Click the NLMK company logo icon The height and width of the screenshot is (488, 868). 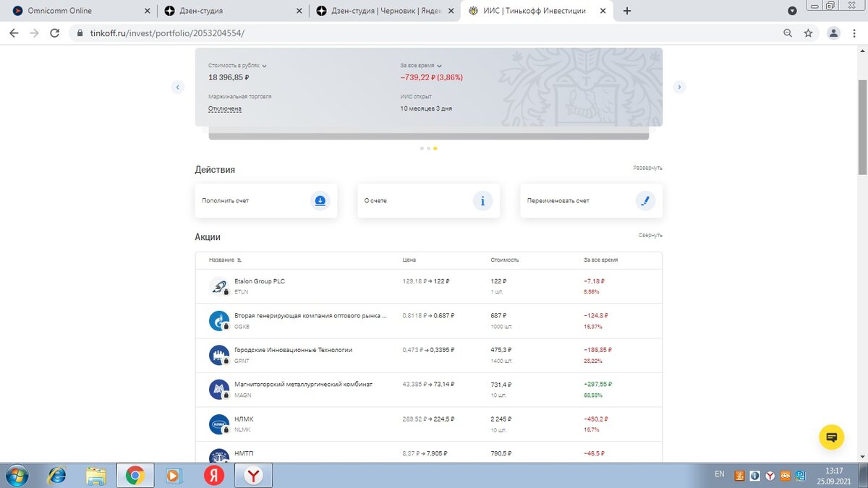coord(219,424)
